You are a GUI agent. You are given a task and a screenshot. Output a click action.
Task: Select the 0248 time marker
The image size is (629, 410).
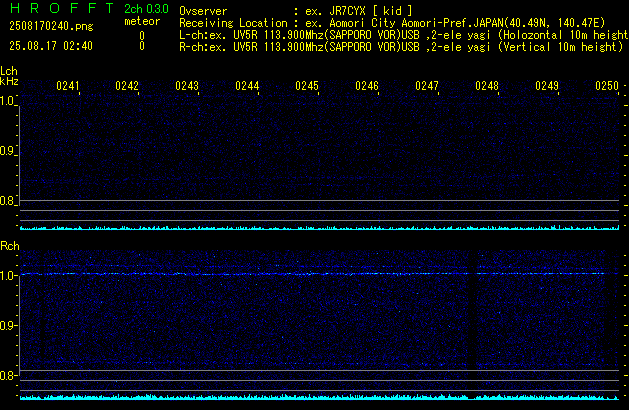[487, 86]
